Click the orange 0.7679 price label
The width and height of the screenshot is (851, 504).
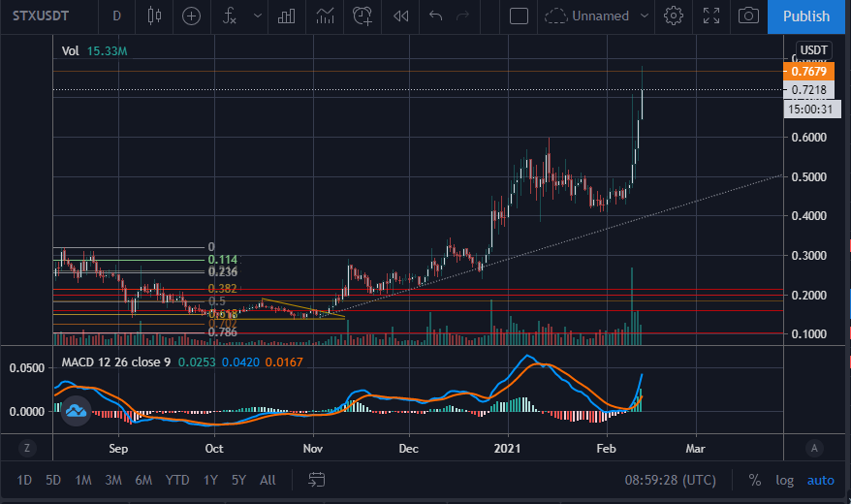click(x=808, y=71)
